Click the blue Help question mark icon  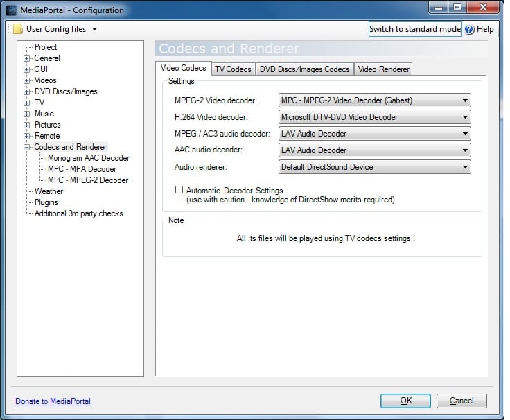click(x=469, y=29)
